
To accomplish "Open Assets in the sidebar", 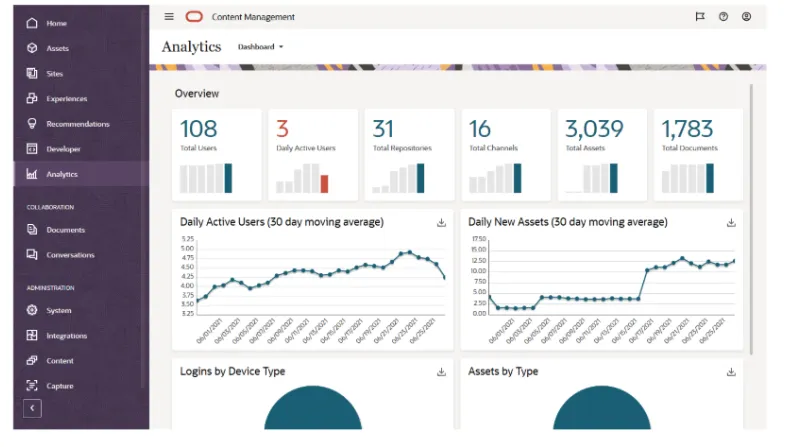I will click(x=57, y=48).
